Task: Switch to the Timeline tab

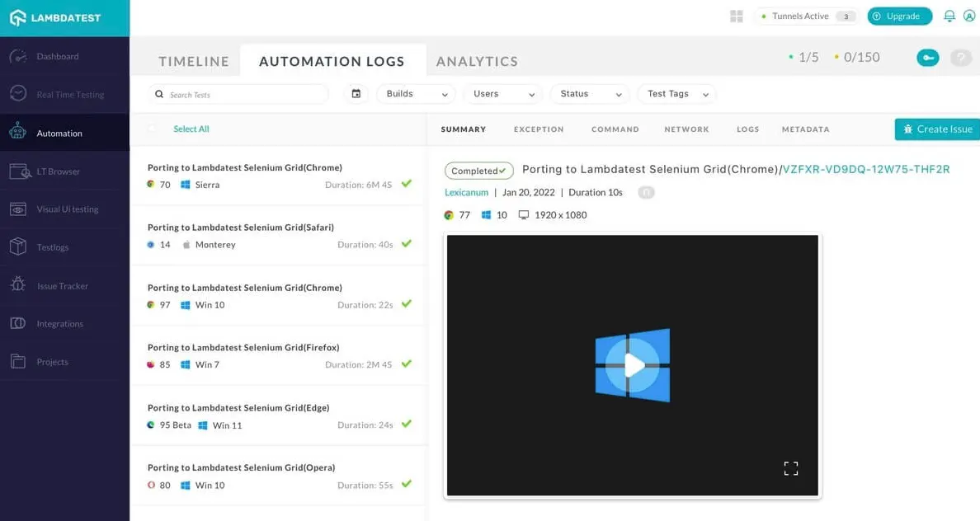Action: pyautogui.click(x=194, y=61)
